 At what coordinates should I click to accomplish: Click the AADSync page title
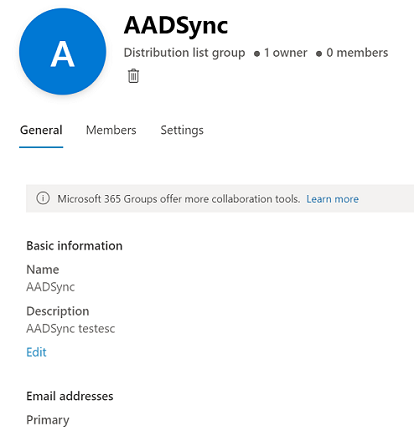pyautogui.click(x=176, y=25)
